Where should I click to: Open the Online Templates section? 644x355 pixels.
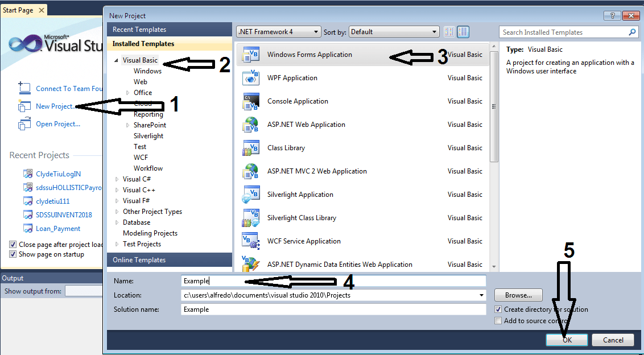click(x=170, y=259)
